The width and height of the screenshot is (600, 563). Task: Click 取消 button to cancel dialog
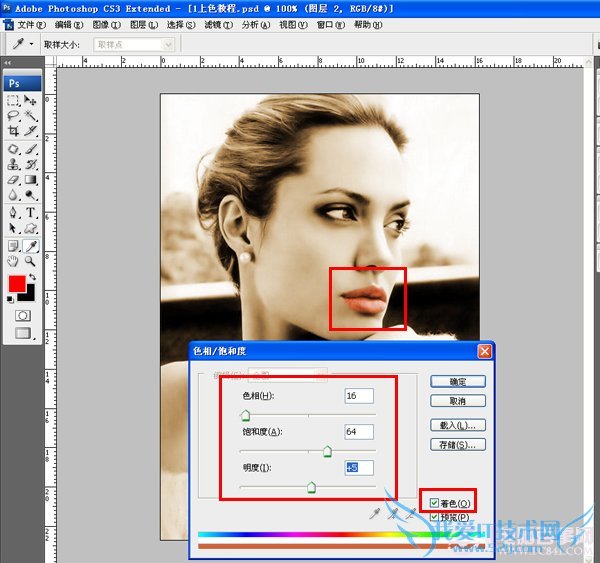coord(458,400)
